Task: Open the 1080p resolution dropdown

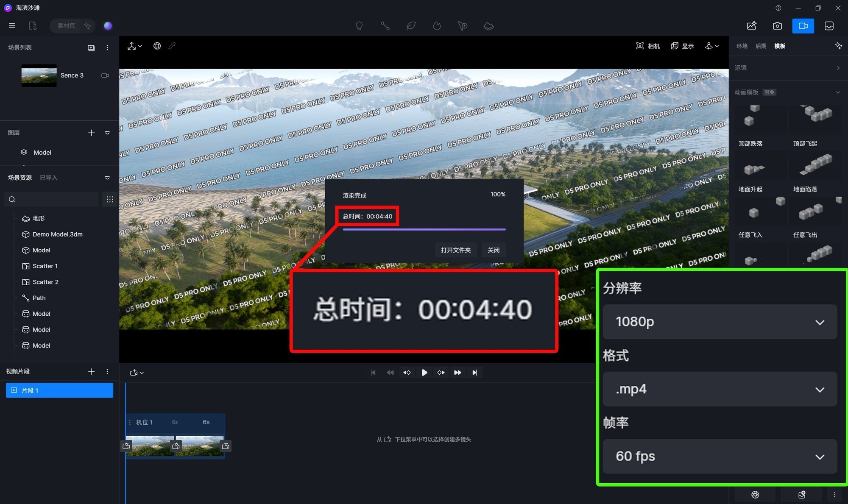Action: pyautogui.click(x=719, y=322)
